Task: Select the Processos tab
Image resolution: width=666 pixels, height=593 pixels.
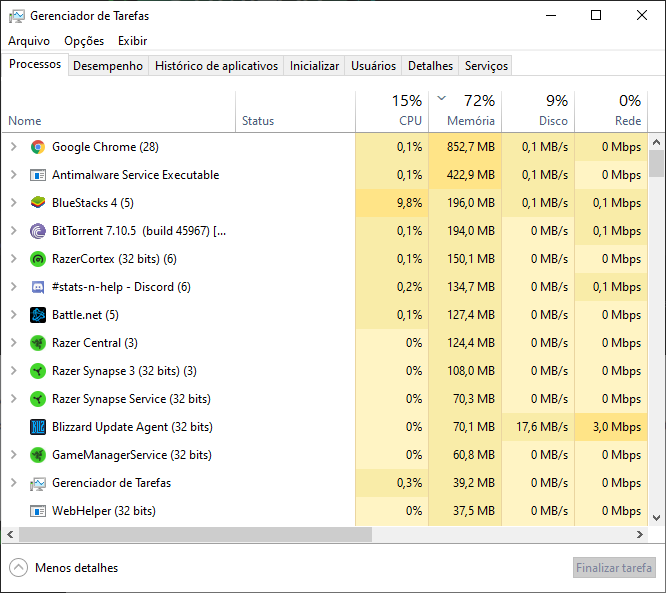Action: (x=35, y=65)
